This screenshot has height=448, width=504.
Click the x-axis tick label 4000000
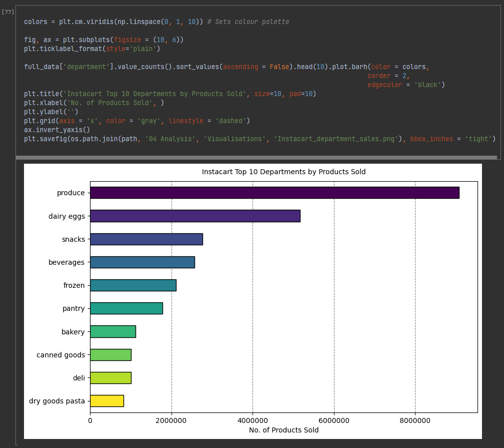click(252, 420)
